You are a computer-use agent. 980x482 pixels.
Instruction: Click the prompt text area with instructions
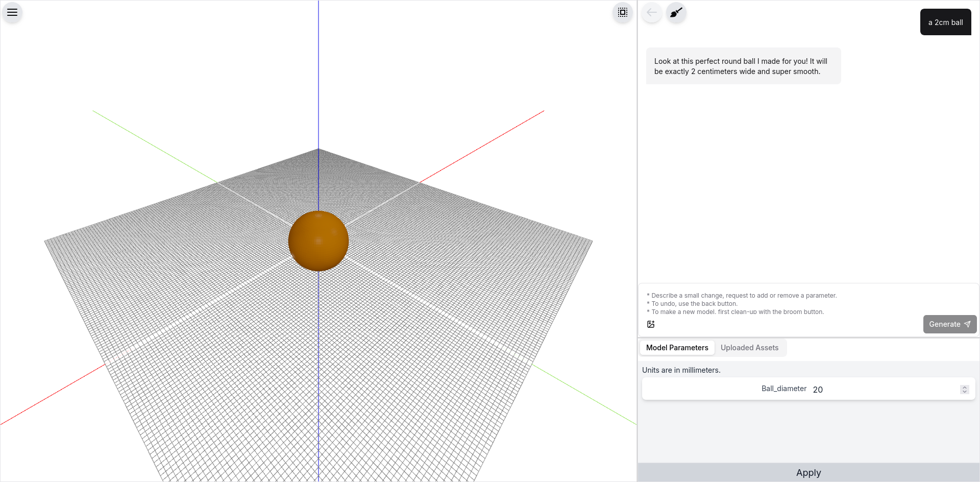tap(808, 303)
